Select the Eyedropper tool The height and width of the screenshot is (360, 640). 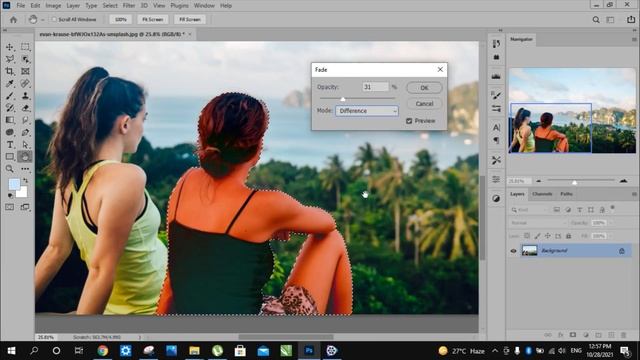[10, 84]
